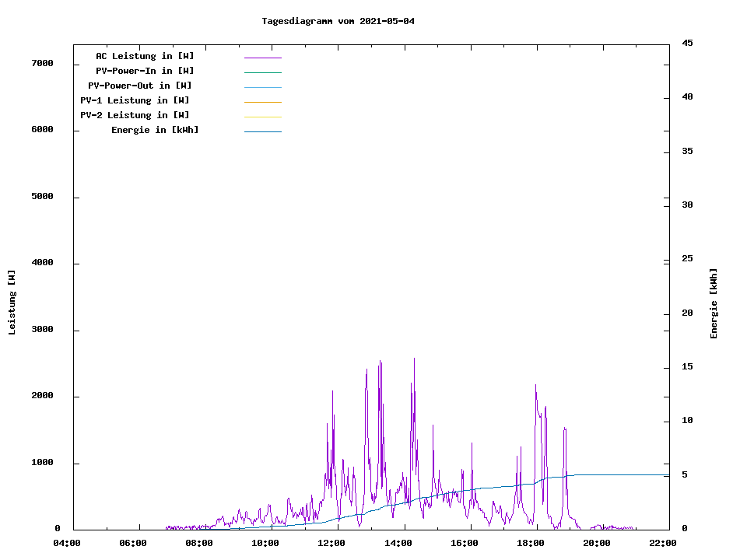Click the 45 tick label on energy axis
This screenshot has height=560, width=747.
click(688, 43)
